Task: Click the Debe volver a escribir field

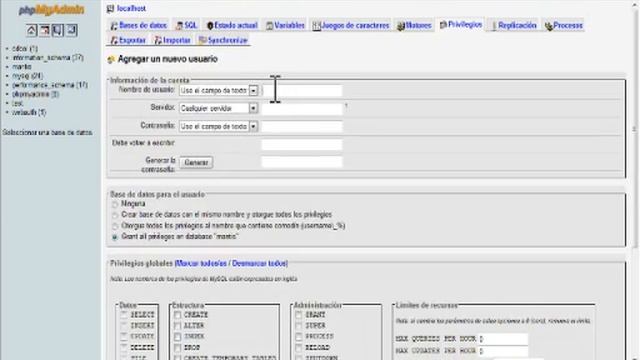Action: (x=302, y=144)
